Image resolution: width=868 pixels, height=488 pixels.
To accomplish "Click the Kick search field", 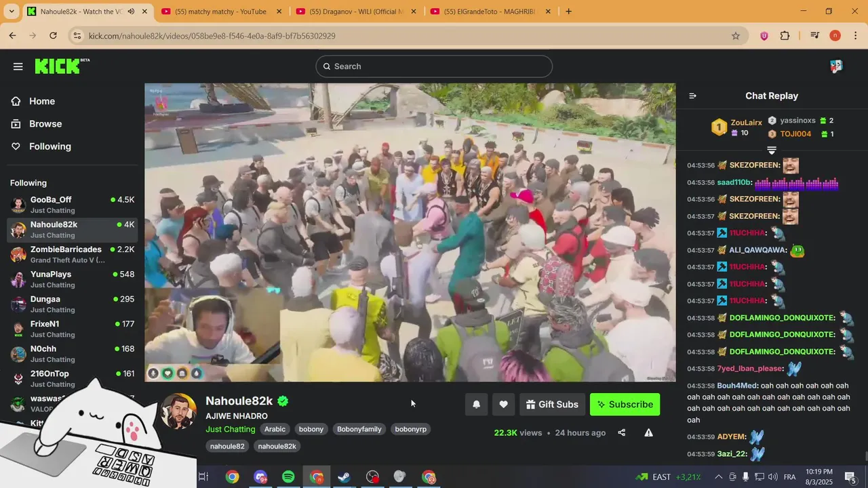I will tap(434, 66).
